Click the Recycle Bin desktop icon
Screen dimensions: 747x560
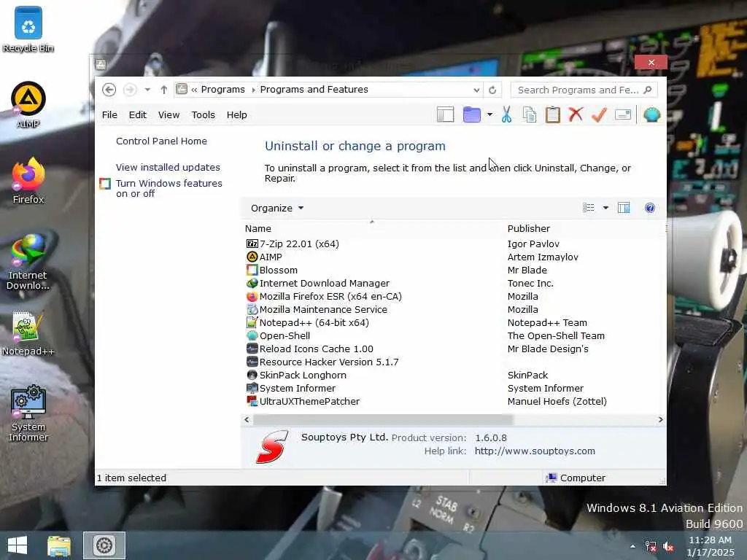(x=28, y=29)
